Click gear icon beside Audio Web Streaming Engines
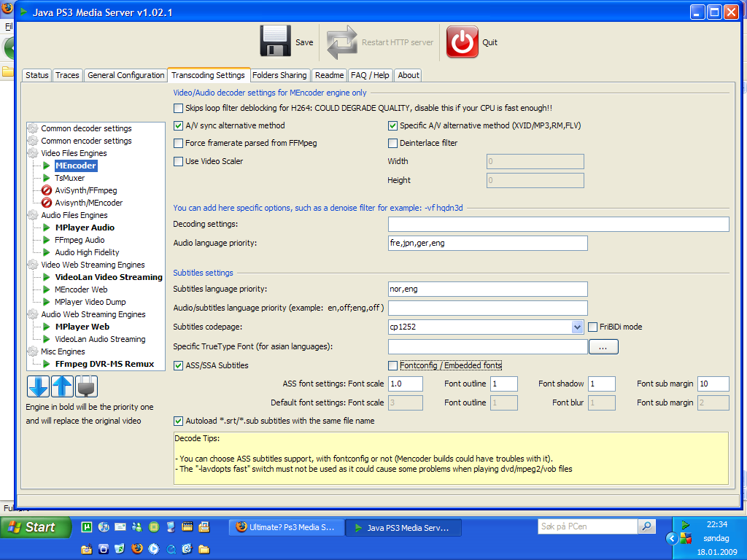 coord(33,314)
